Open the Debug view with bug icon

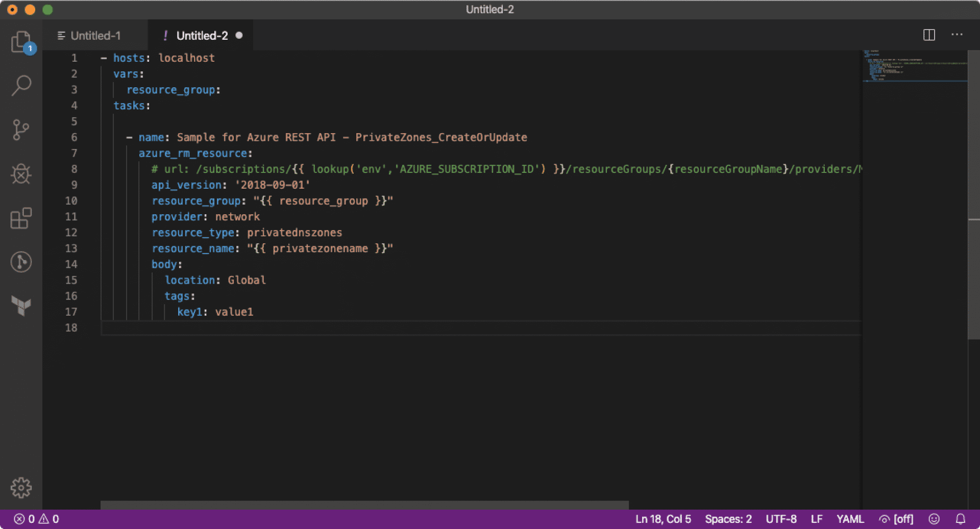pyautogui.click(x=21, y=174)
